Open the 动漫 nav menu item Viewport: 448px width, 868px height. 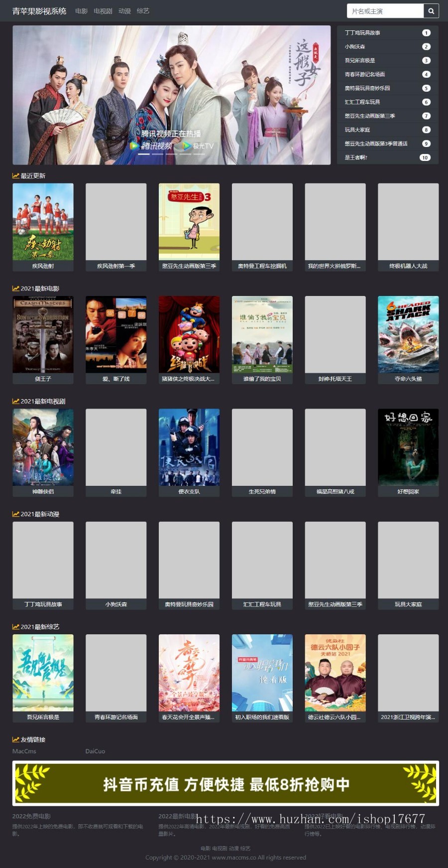click(x=124, y=11)
